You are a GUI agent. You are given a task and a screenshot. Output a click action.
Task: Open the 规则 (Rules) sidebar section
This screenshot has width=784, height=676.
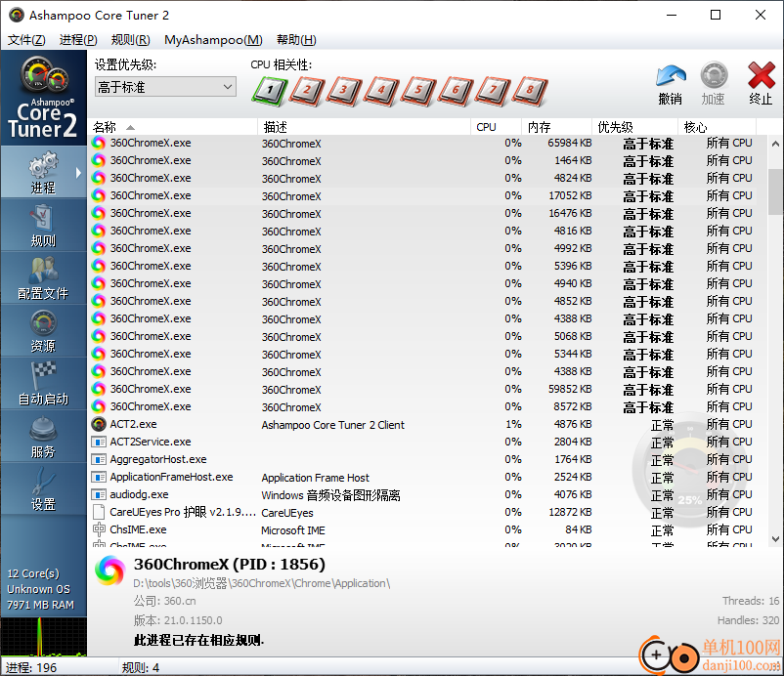tap(43, 226)
